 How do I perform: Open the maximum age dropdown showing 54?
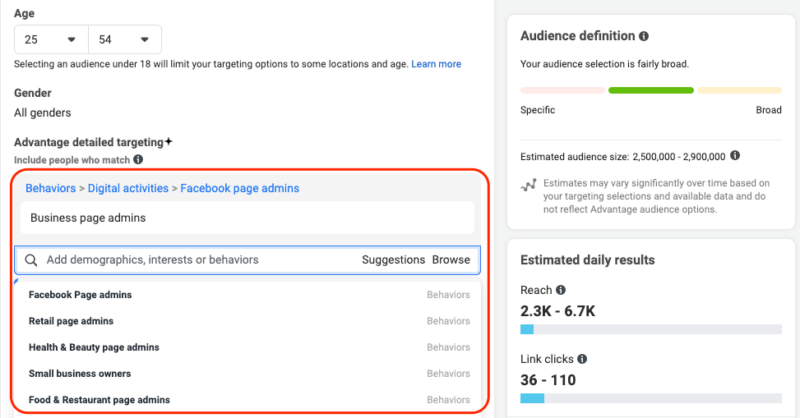125,40
